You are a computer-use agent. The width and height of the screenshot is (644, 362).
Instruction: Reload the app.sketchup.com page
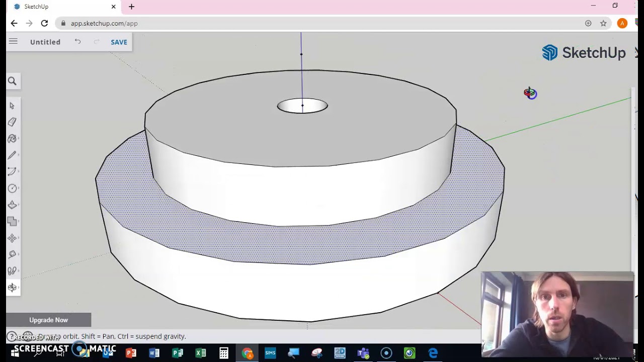(44, 23)
